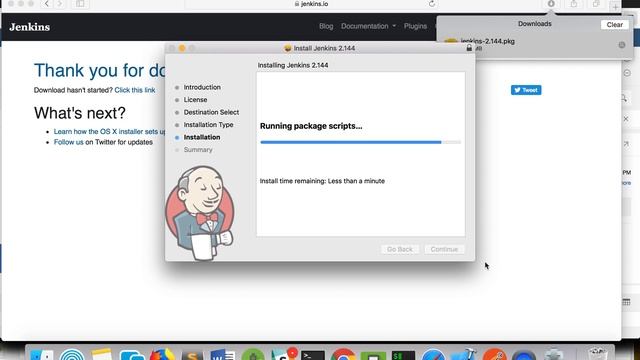Click the 'Installing Jenkins 2.144' heading
Screen dimensions: 640x360
[x=293, y=65]
